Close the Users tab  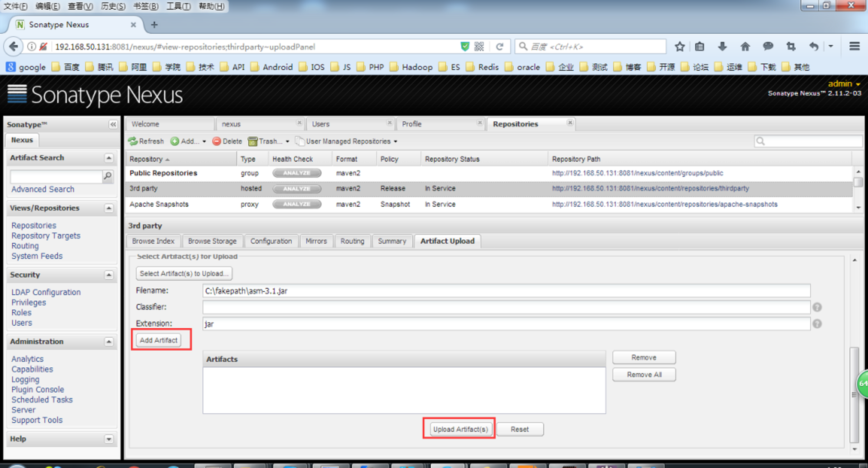click(x=389, y=123)
